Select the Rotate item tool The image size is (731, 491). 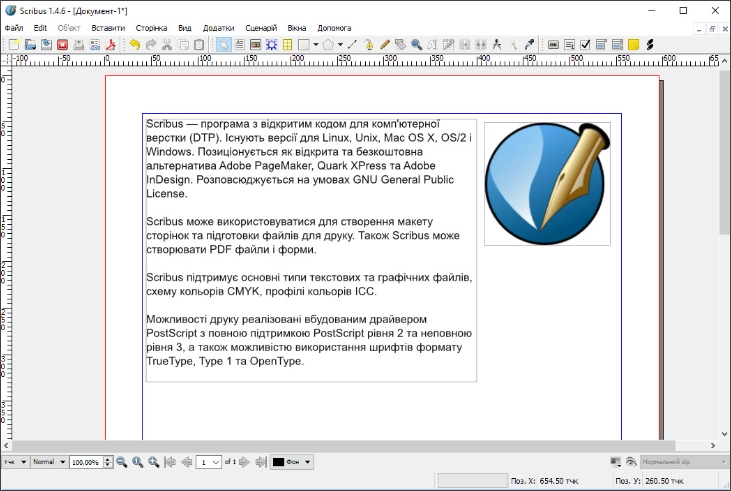click(x=400, y=45)
